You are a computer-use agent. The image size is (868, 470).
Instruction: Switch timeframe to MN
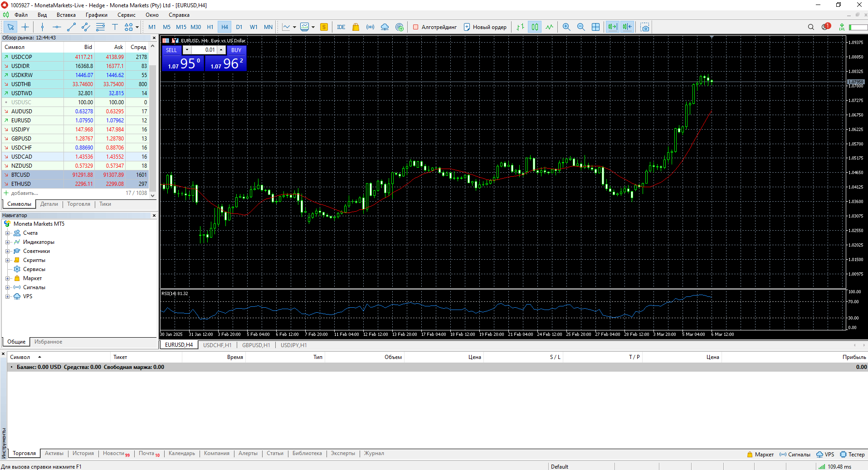(268, 27)
